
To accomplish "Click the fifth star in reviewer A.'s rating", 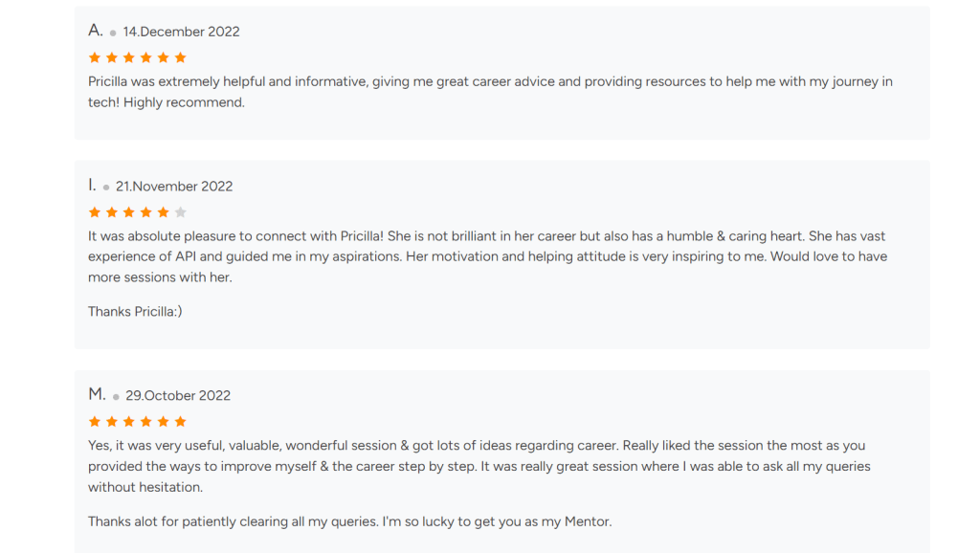I will pyautogui.click(x=164, y=57).
